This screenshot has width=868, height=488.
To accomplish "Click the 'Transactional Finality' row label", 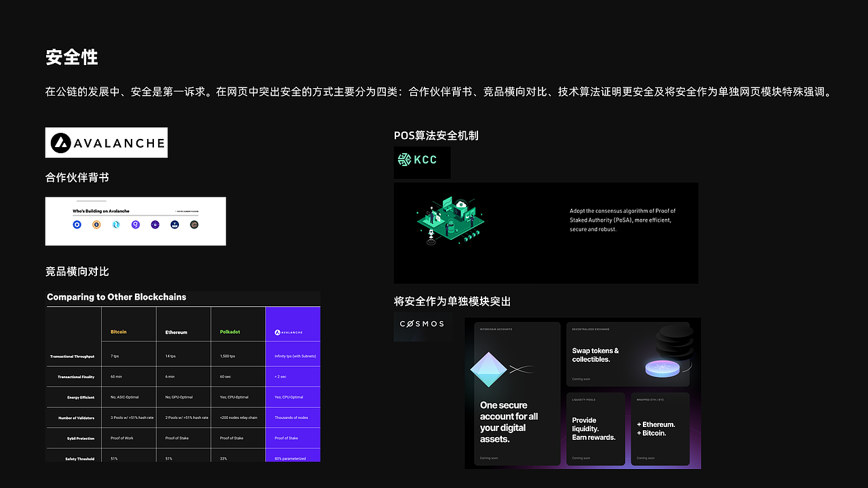I will point(76,377).
